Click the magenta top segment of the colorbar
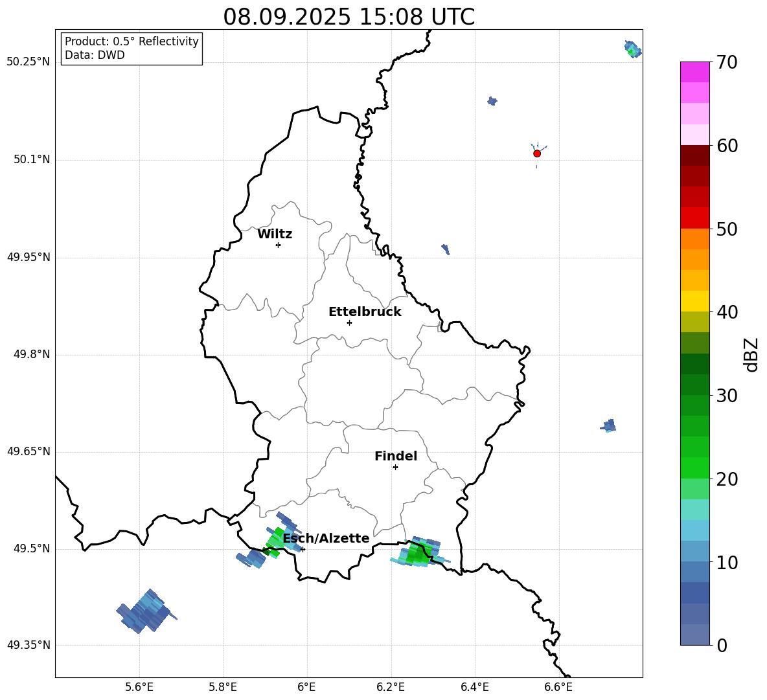767x700 pixels. pyautogui.click(x=694, y=71)
